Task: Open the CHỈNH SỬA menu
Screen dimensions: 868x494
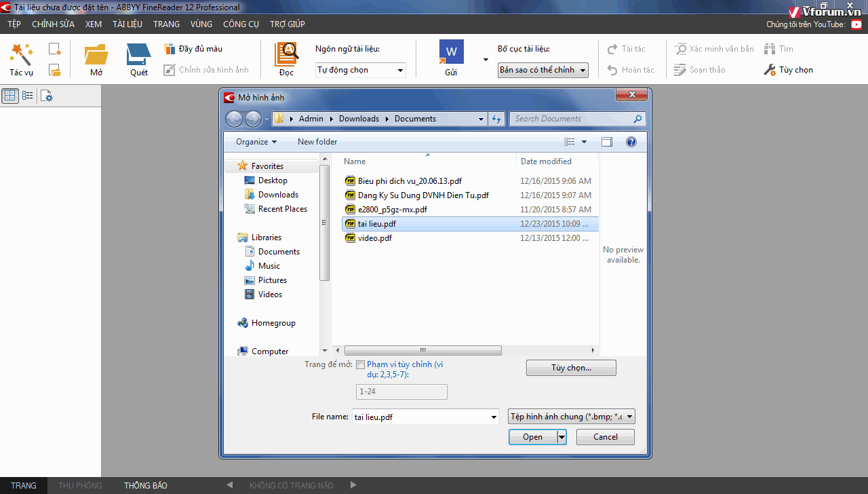Action: tap(53, 24)
